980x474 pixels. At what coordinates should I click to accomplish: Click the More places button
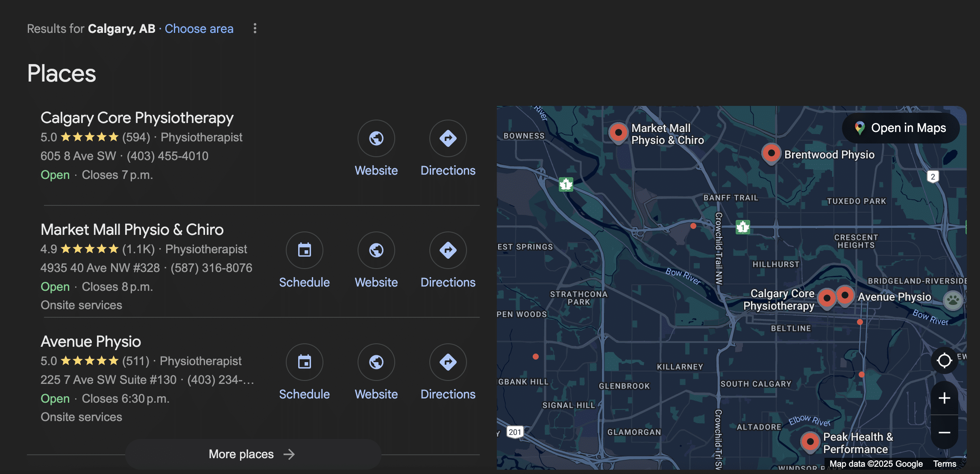[x=253, y=454]
